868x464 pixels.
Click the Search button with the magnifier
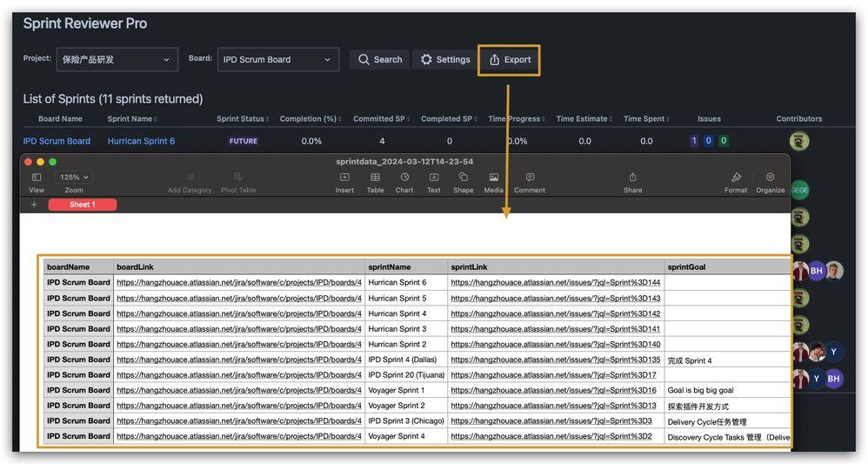pos(380,60)
